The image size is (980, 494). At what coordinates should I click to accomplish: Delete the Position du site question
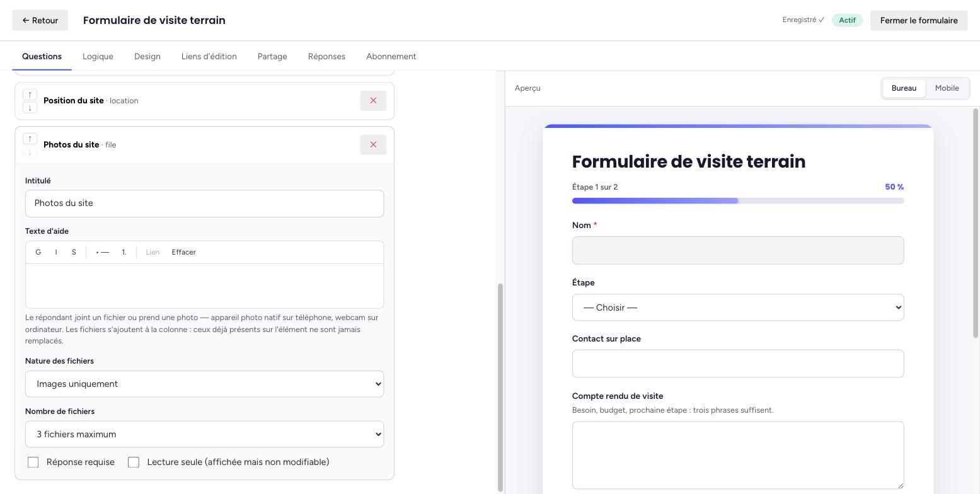[373, 101]
